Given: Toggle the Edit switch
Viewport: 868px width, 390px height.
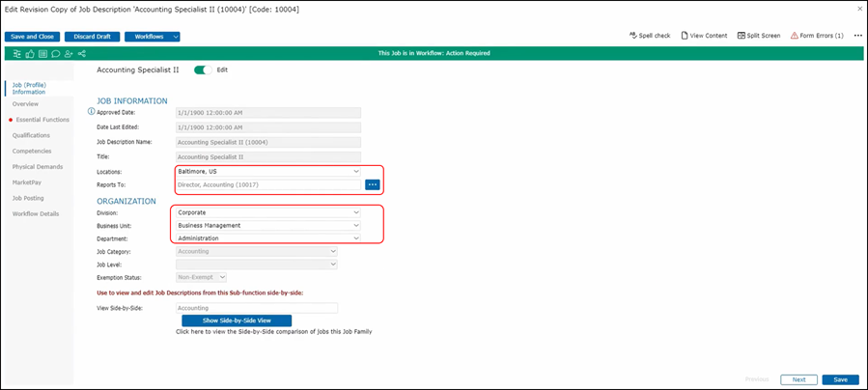Looking at the screenshot, I should pos(203,70).
